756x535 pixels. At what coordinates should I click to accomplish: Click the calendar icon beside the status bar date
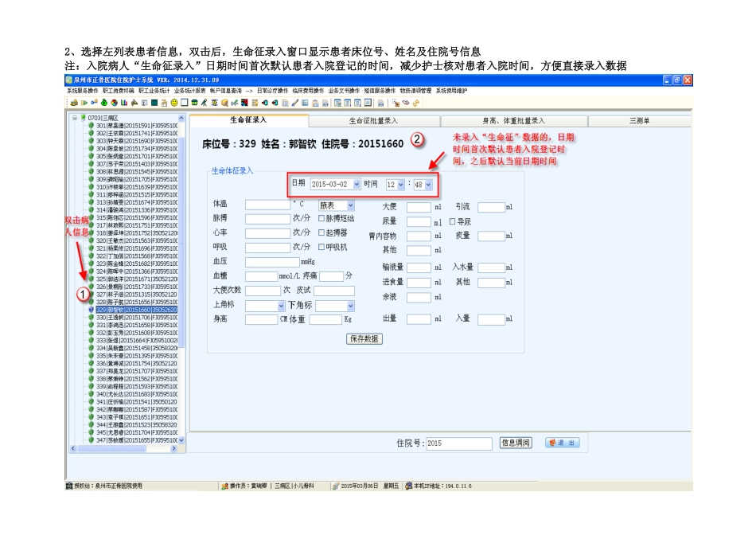point(336,486)
